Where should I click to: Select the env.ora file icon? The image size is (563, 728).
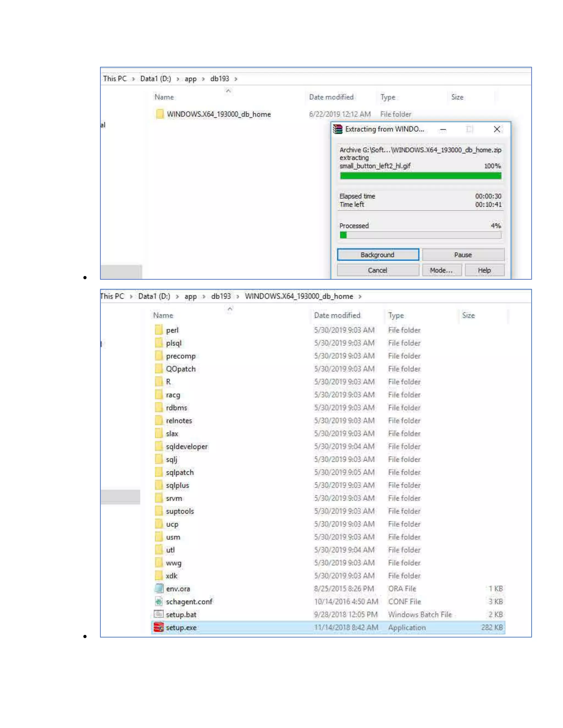pos(159,588)
